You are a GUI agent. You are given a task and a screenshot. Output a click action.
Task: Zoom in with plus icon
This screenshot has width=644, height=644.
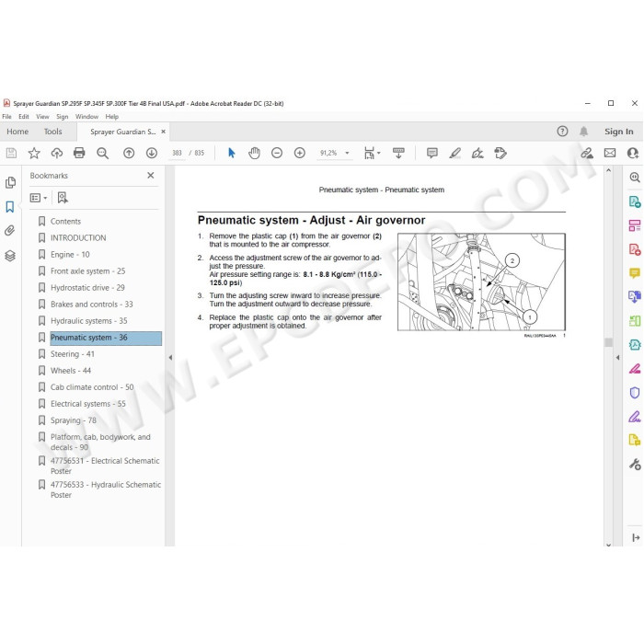300,154
